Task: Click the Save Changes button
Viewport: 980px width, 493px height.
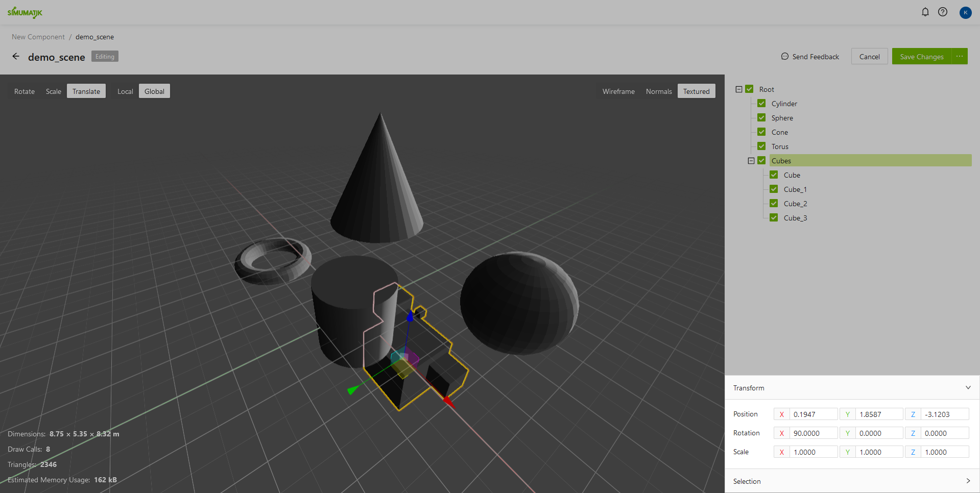Action: click(921, 57)
